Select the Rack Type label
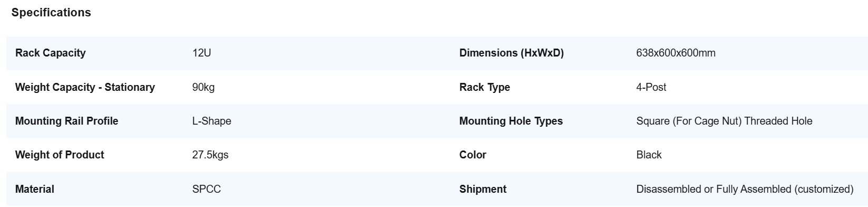This screenshot has height=207, width=868. tap(484, 87)
